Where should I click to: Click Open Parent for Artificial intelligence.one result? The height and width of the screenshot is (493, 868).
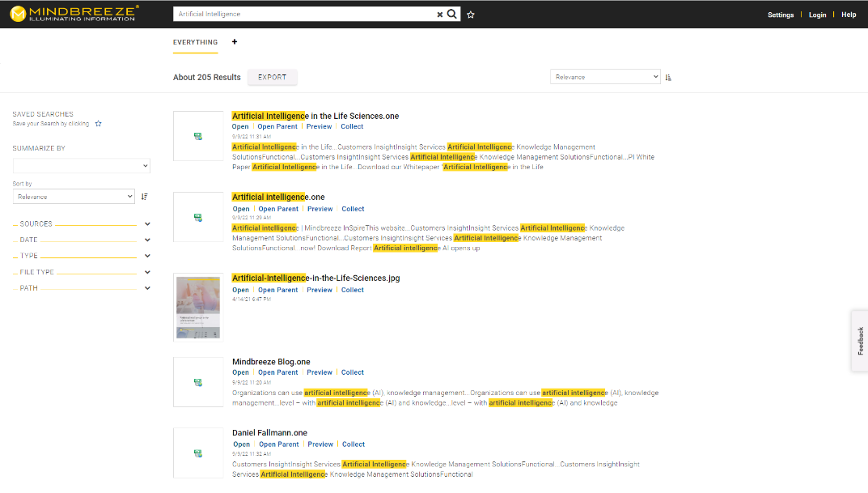tap(278, 209)
